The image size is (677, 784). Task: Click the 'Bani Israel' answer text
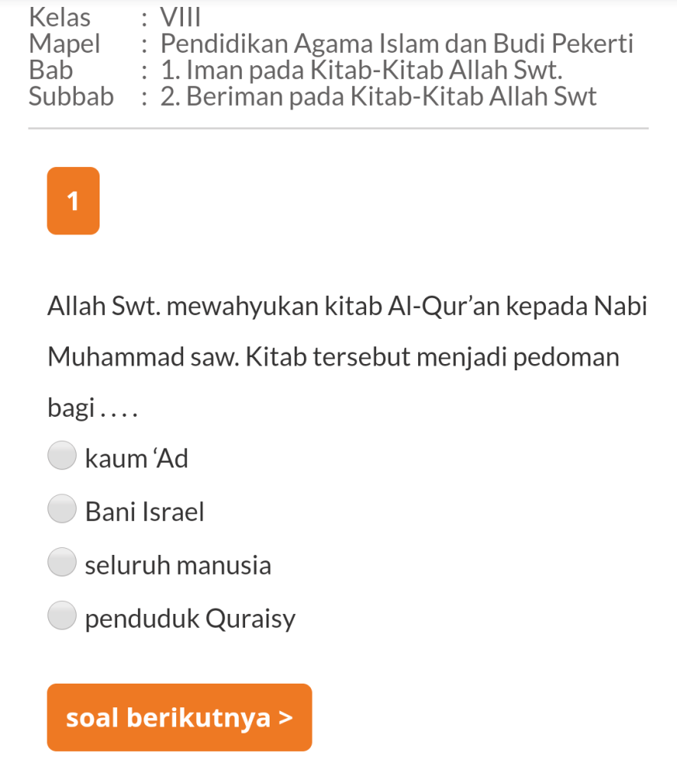(x=145, y=512)
